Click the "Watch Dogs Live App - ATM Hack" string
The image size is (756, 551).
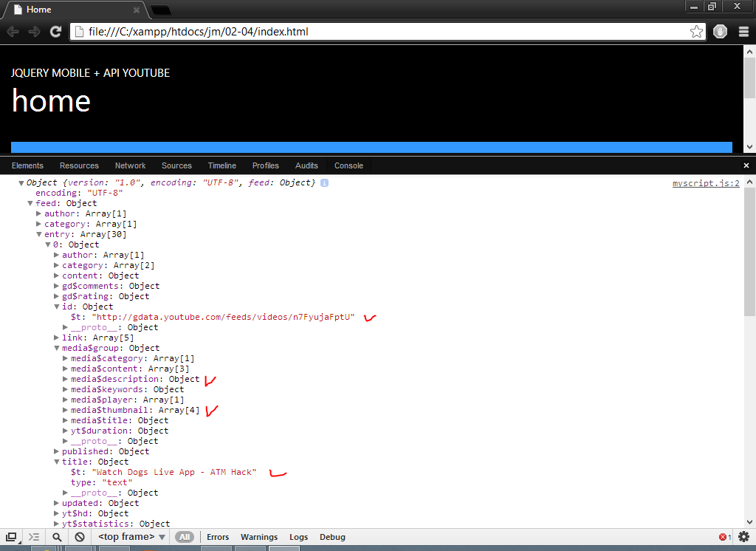(x=174, y=473)
